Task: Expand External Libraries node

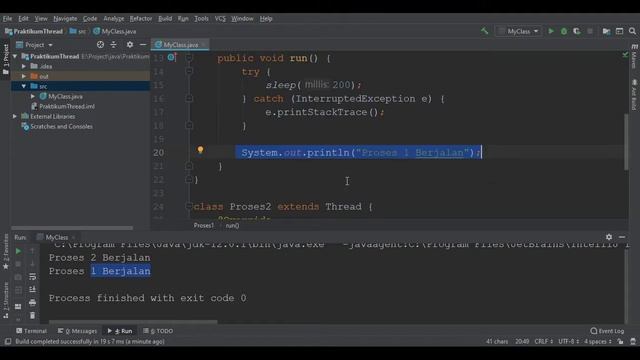Action: coord(15,116)
